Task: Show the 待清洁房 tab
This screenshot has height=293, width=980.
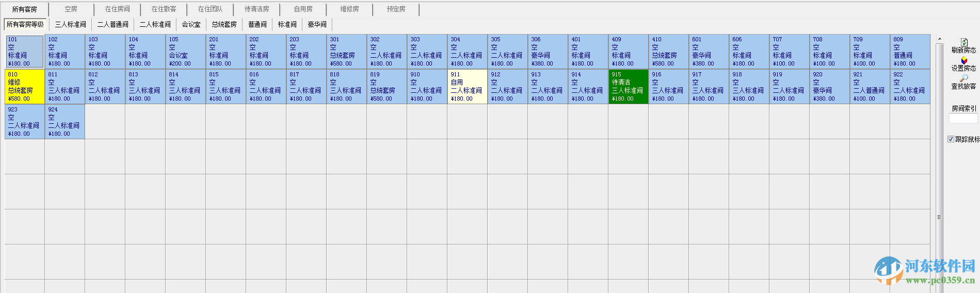Action: 257,9
